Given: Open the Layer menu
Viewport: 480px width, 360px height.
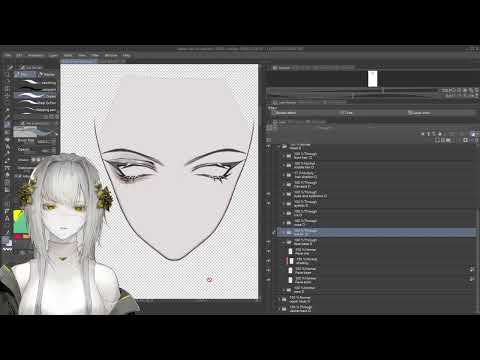Looking at the screenshot, I should tap(53, 55).
